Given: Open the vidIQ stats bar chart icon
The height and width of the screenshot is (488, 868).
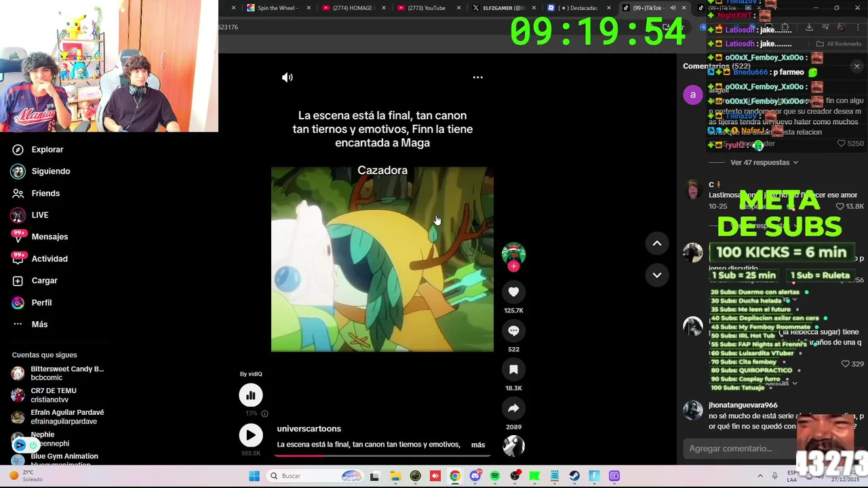Looking at the screenshot, I should tap(251, 395).
